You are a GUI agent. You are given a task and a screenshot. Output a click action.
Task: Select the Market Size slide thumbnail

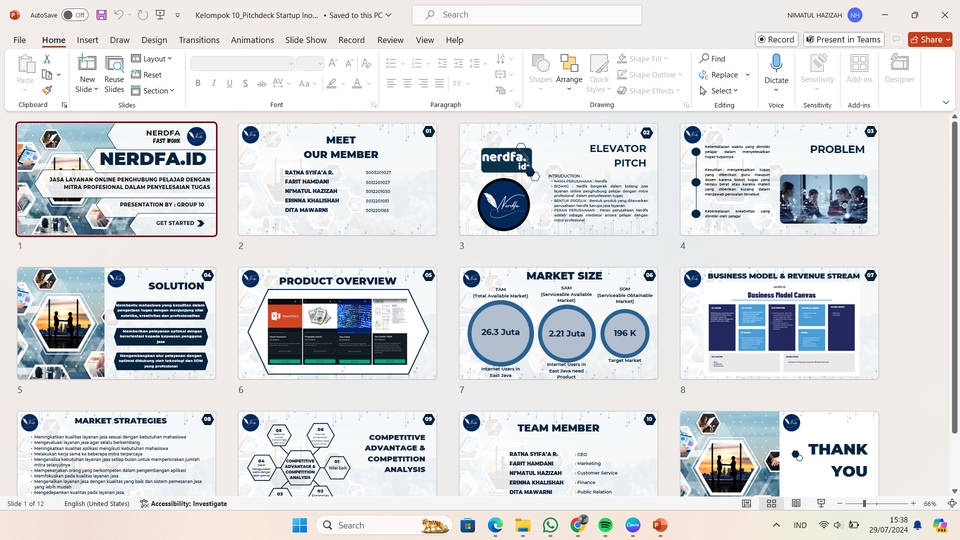click(558, 323)
